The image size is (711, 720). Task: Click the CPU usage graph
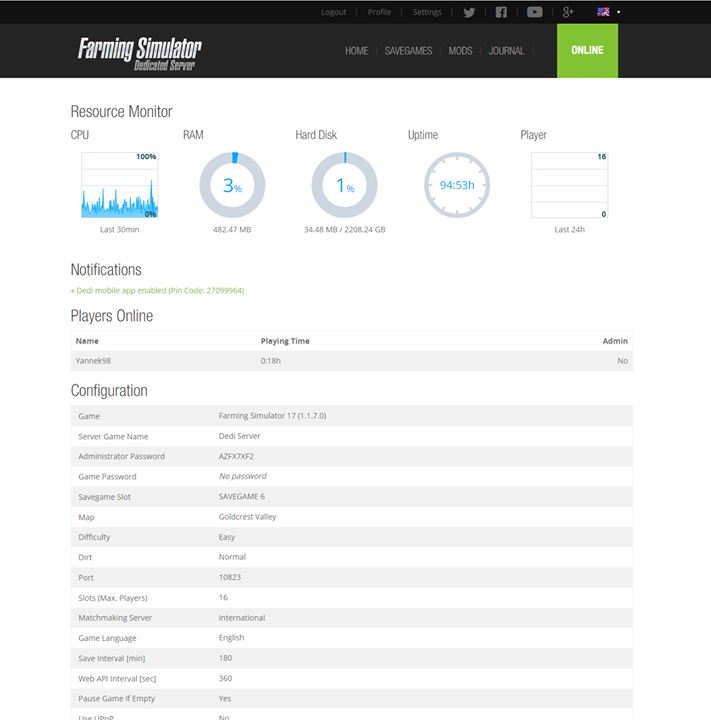coord(119,185)
